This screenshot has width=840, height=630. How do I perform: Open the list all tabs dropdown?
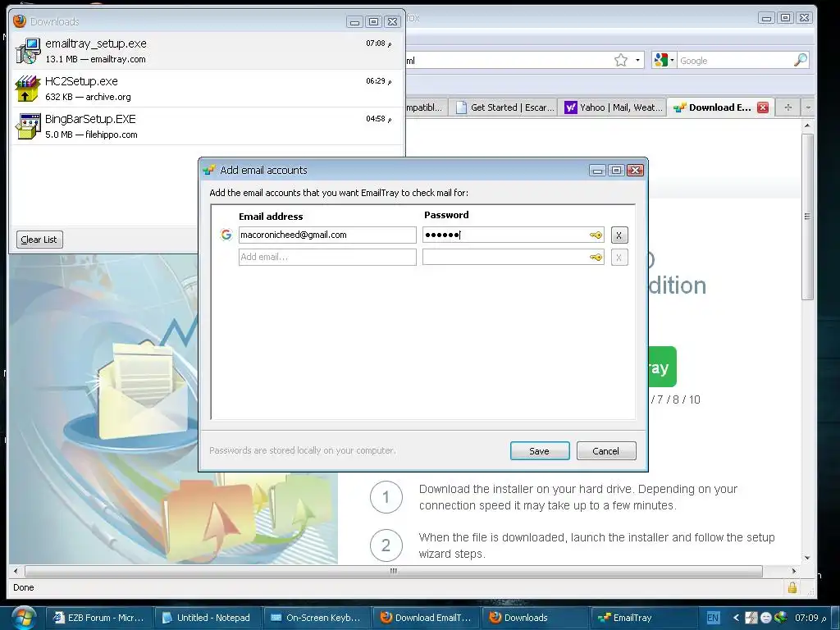click(808, 107)
